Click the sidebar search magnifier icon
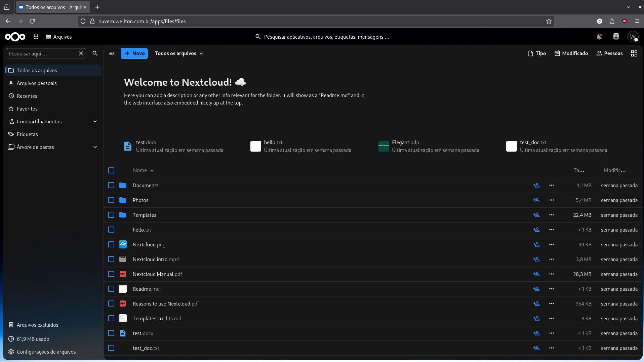Screen dimensions: 644x362 point(95,53)
